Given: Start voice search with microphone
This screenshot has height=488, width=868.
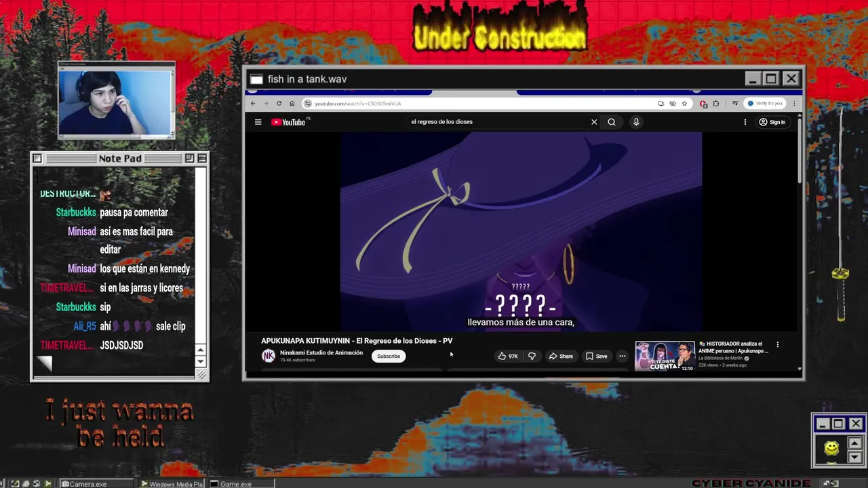Looking at the screenshot, I should click(636, 122).
